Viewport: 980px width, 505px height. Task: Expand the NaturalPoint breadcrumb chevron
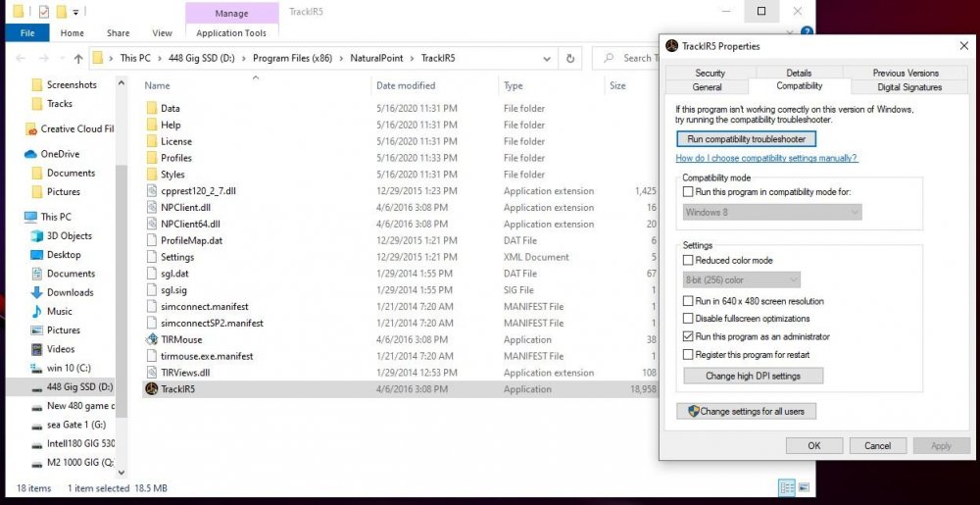[412, 58]
